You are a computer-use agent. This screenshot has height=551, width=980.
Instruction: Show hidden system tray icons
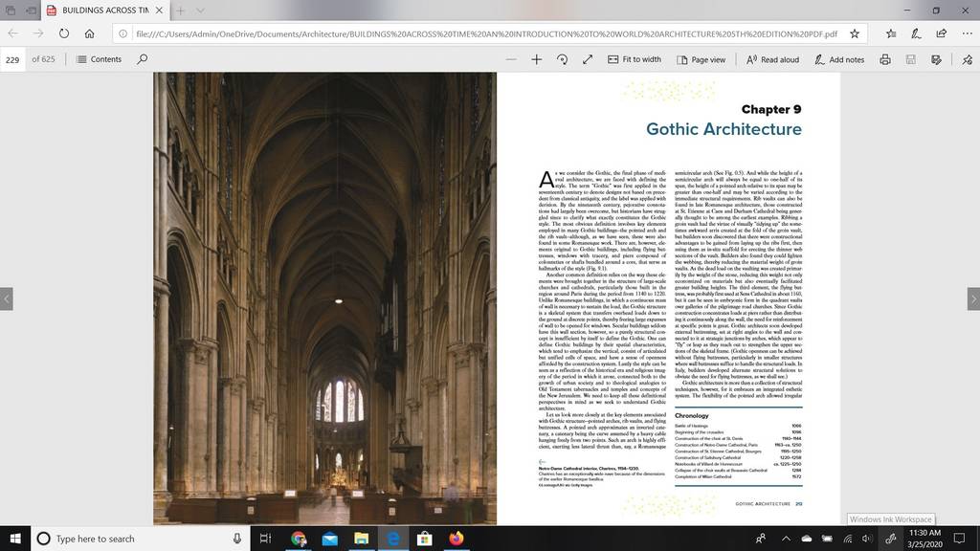pos(787,539)
